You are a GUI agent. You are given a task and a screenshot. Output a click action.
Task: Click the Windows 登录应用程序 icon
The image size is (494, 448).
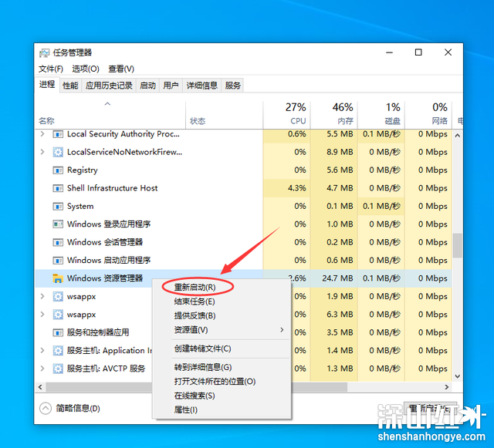coord(58,224)
